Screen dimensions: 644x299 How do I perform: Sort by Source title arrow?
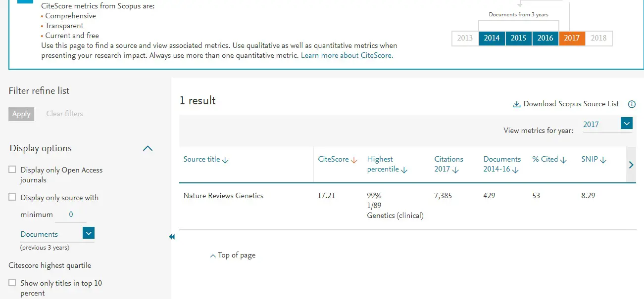(x=225, y=160)
